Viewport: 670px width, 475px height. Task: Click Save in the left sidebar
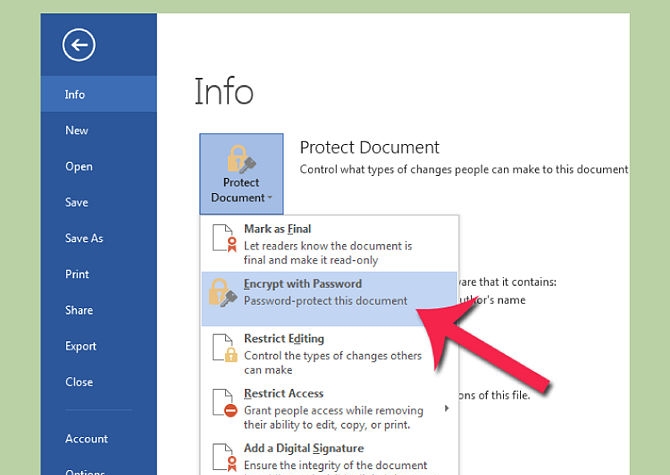(77, 202)
